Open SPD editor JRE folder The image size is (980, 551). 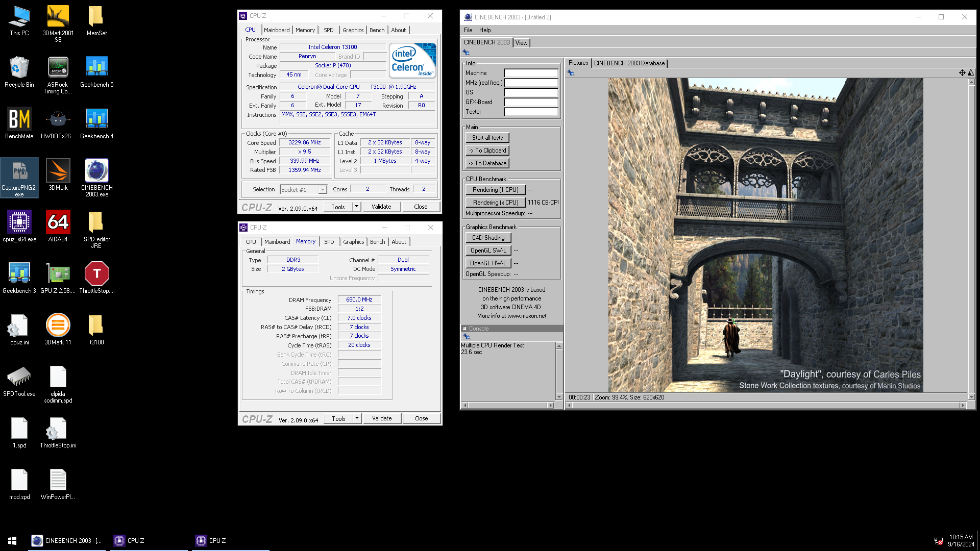96,230
